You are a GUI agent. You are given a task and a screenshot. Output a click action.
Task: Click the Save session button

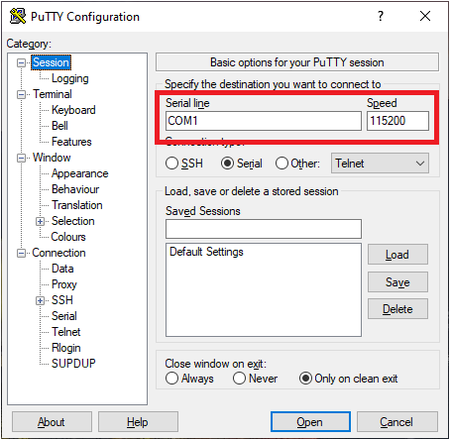click(398, 282)
